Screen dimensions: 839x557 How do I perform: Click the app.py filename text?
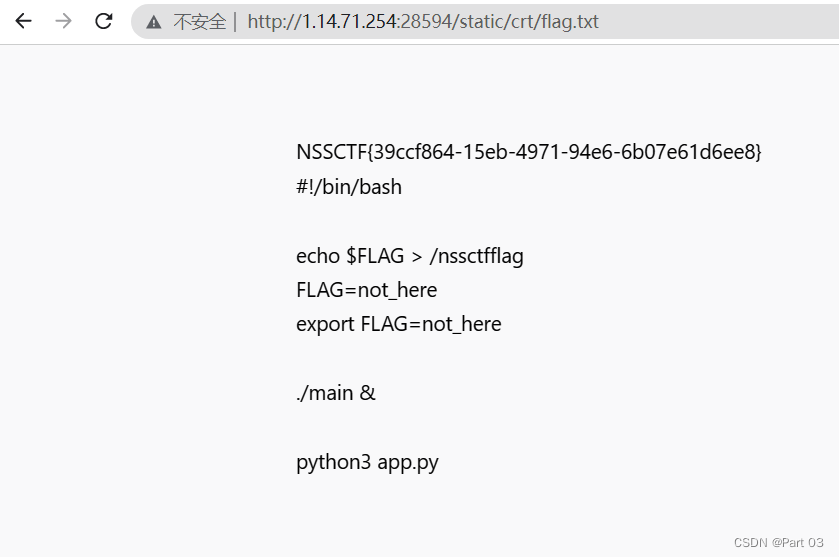pyautogui.click(x=408, y=462)
